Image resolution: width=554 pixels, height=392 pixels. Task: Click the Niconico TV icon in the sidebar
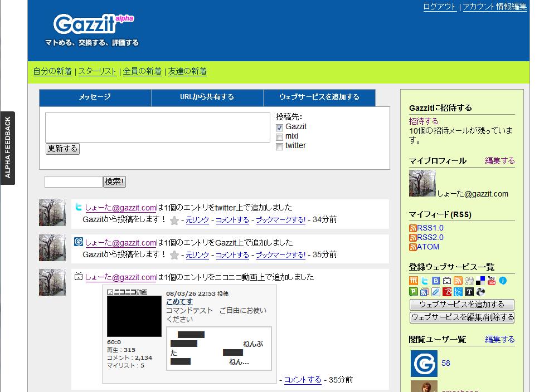[447, 281]
